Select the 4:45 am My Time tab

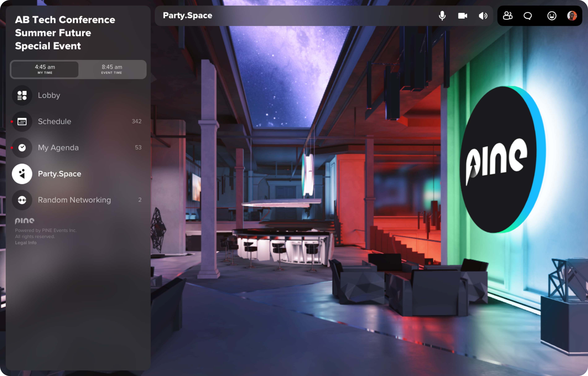point(45,69)
